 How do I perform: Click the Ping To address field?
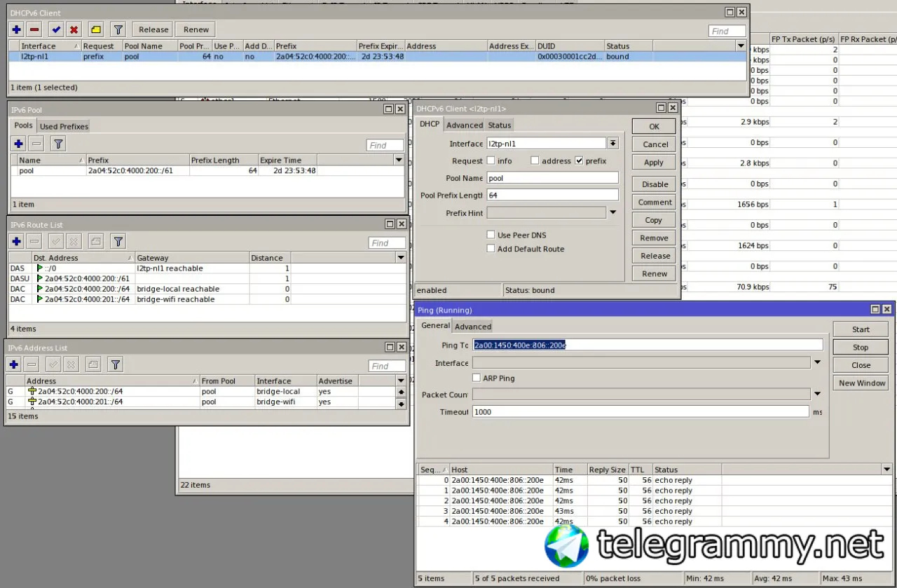click(648, 345)
